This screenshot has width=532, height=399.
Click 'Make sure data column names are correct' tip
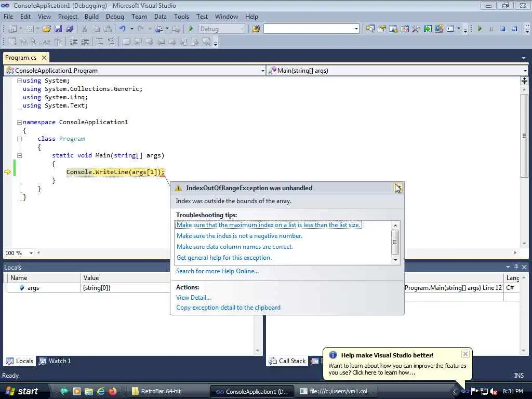click(x=234, y=247)
